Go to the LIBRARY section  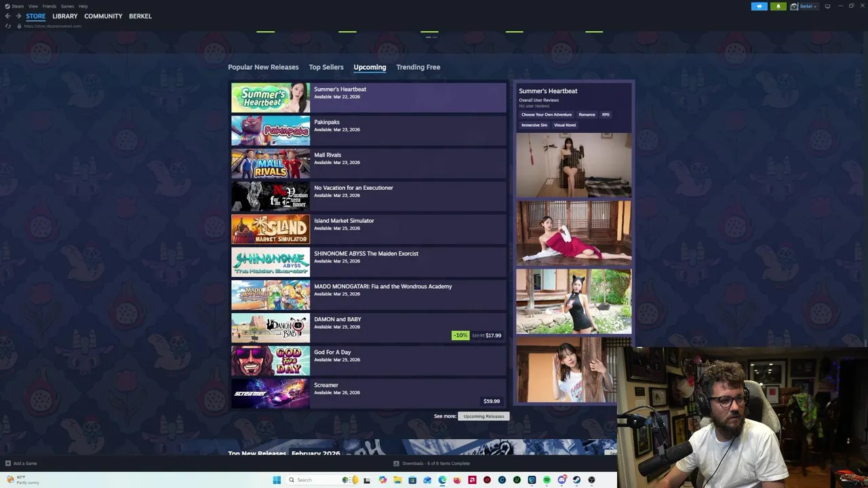click(x=65, y=16)
